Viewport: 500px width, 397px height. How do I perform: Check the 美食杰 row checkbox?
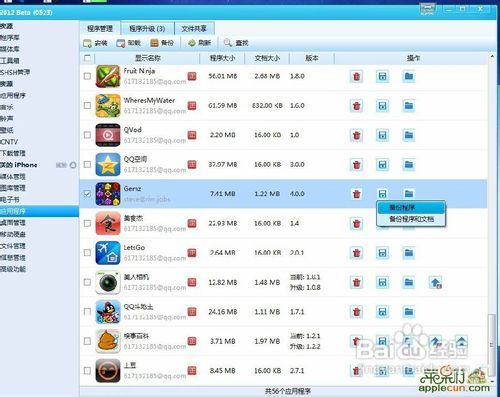pos(87,223)
